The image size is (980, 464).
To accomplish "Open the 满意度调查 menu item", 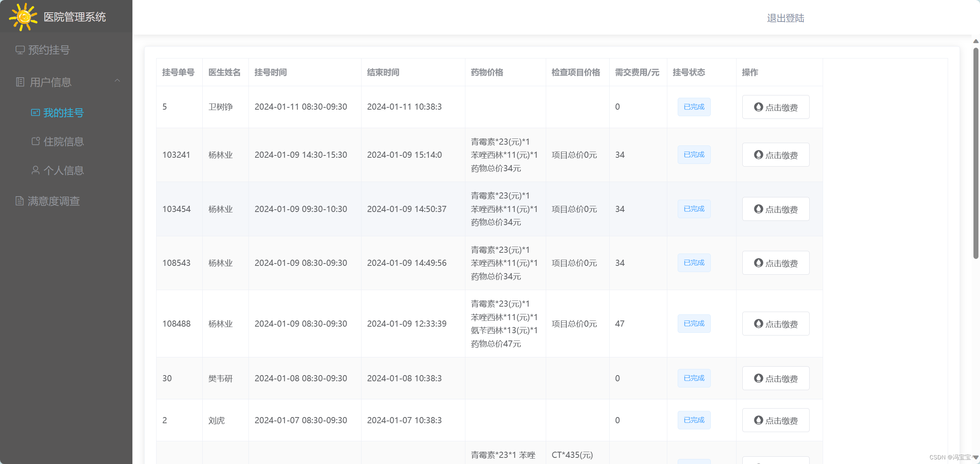I will [53, 201].
